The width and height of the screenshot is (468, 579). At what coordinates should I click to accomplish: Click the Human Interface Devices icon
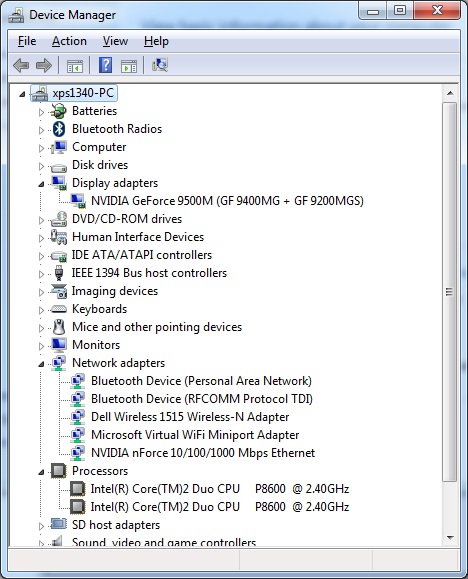coord(59,237)
